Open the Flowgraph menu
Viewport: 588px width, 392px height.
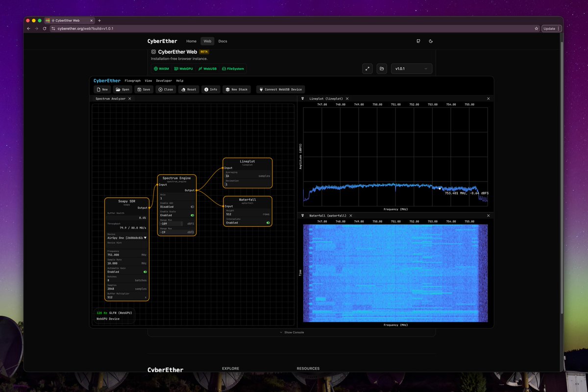coord(133,81)
